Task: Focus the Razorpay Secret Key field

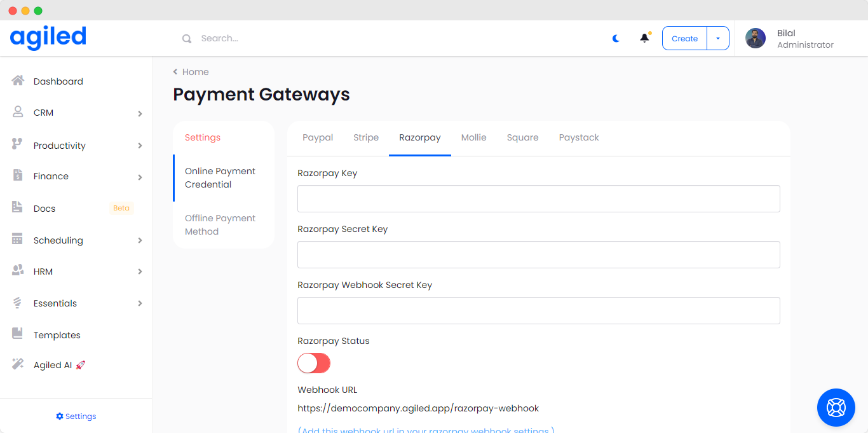Action: click(x=538, y=254)
